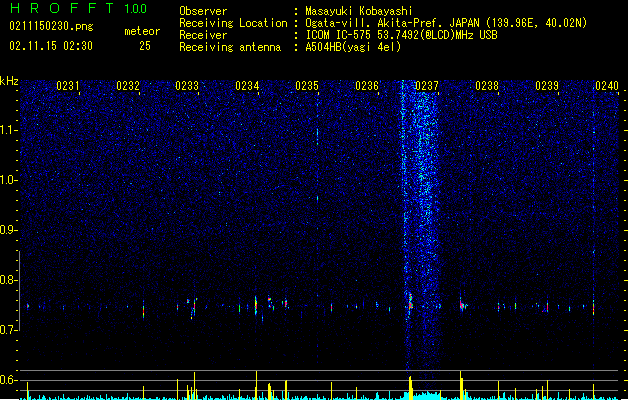Click the 0237 time marker
This screenshot has height=400, width=629.
(427, 86)
